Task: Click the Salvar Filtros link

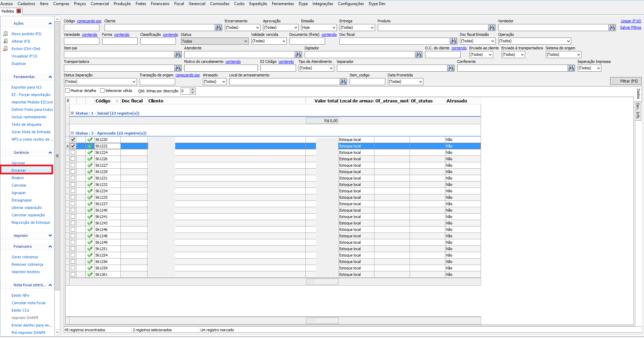Action: pyautogui.click(x=630, y=28)
